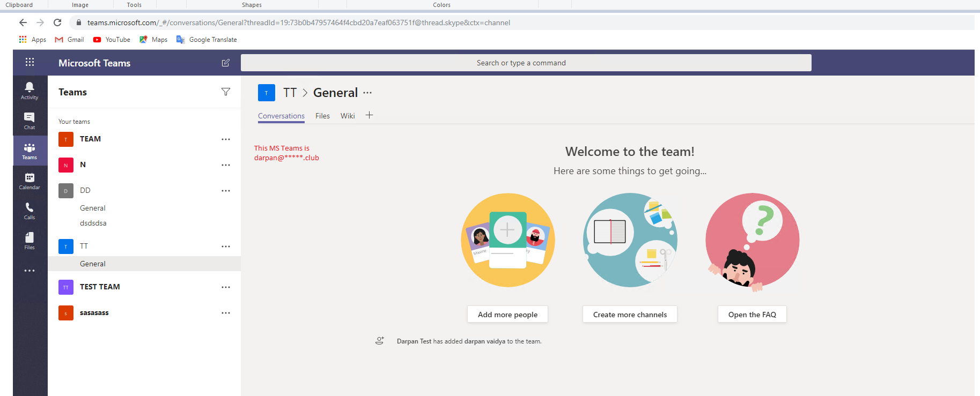Click the Microsoft Teams title
Viewport: 980px width, 396px height.
(x=94, y=63)
